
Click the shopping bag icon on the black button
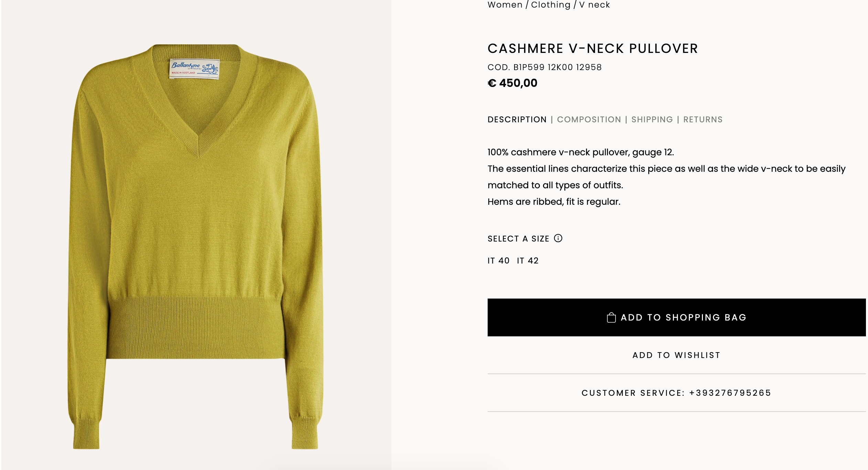point(611,317)
